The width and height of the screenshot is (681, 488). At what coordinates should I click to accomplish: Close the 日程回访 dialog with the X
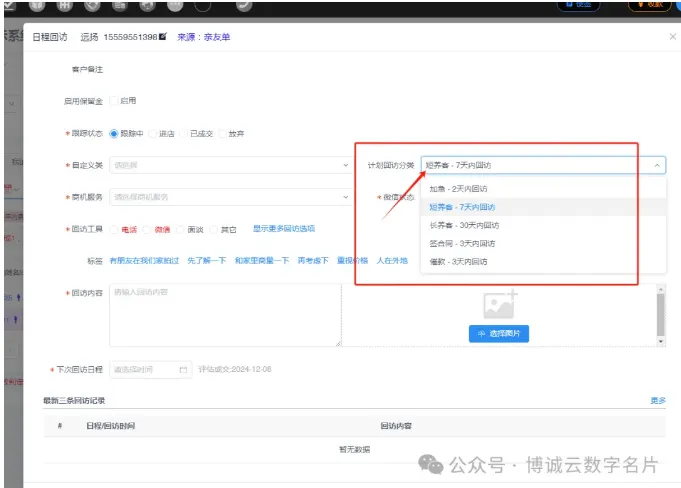672,36
